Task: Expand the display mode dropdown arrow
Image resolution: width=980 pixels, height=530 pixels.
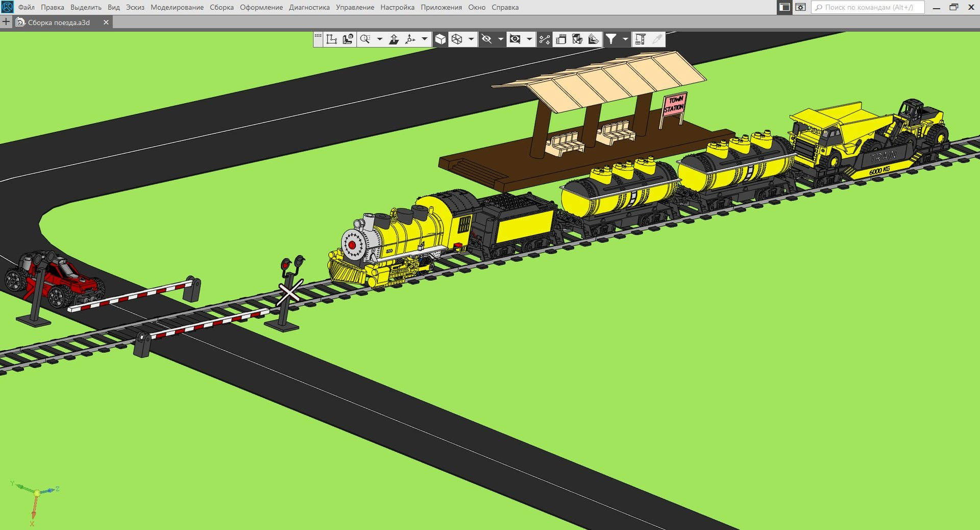Action: 471,39
